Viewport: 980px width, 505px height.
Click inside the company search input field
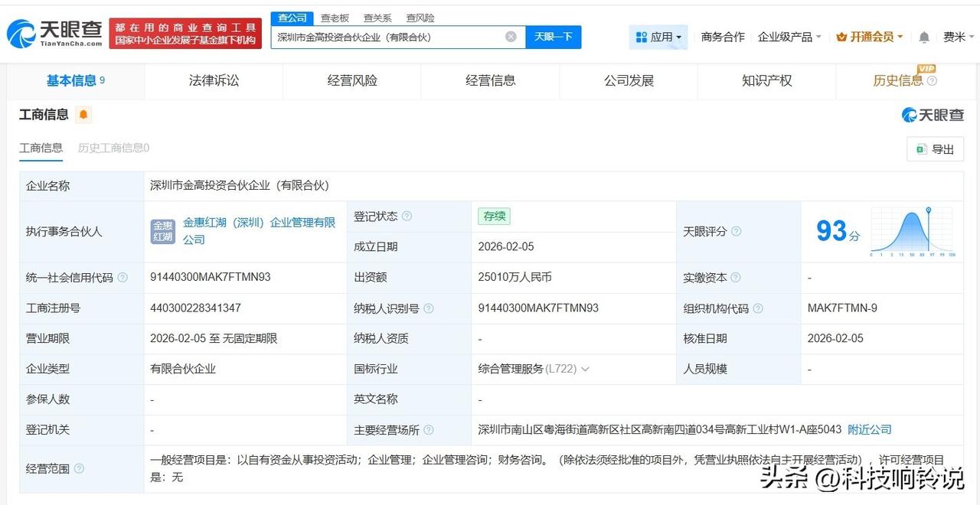(383, 36)
